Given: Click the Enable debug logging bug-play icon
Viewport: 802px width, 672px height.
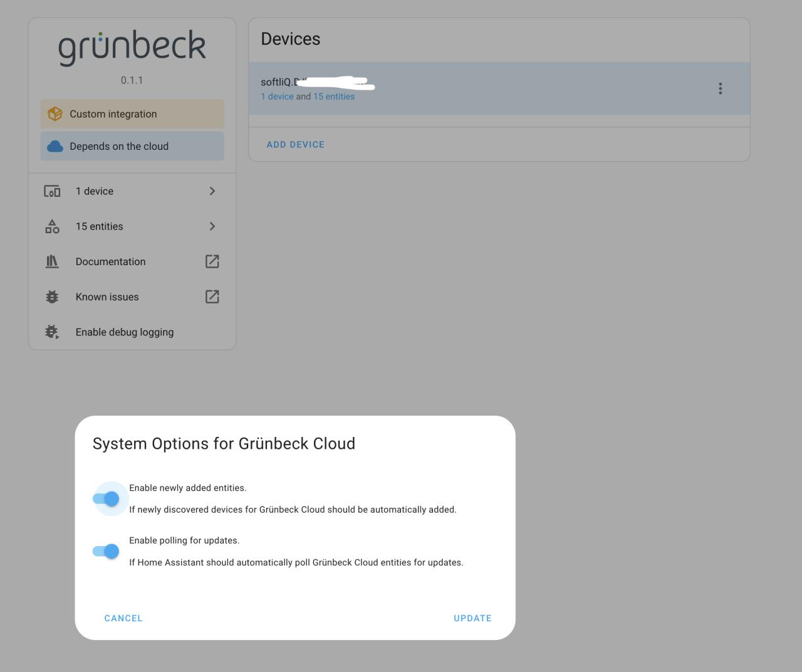Looking at the screenshot, I should [52, 332].
